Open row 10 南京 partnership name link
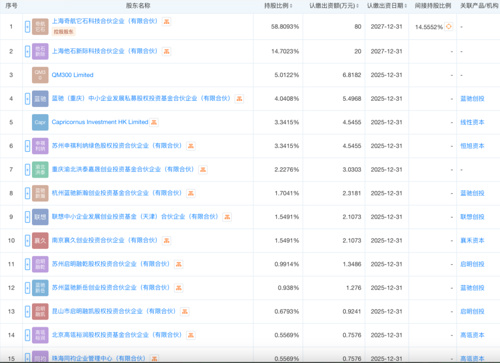This screenshot has height=363, width=500. 104,240
